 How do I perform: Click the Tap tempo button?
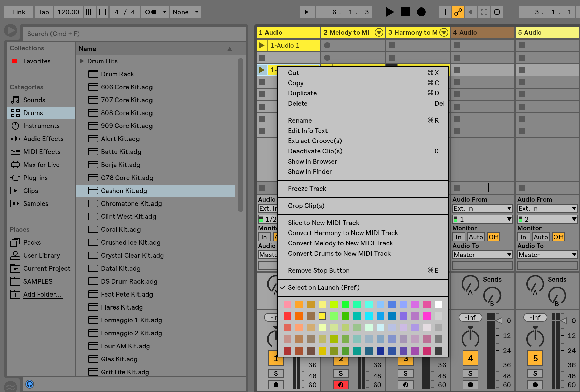tap(43, 12)
